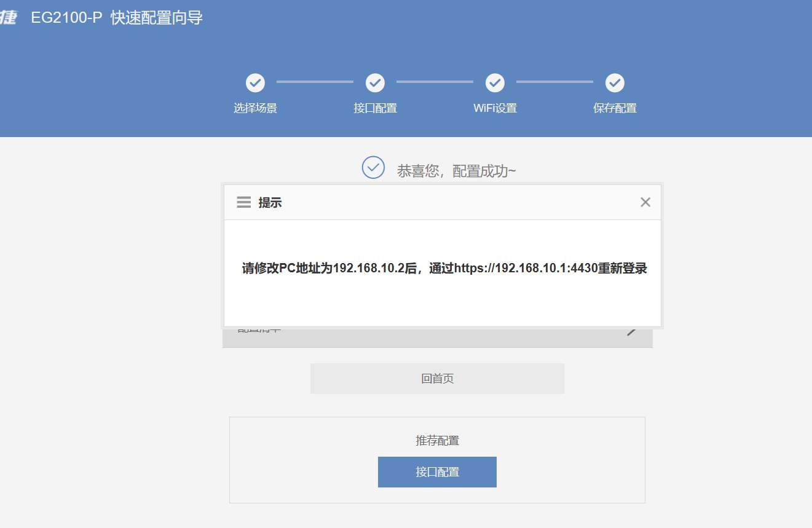Click the Ruijie logo at top left
The width and height of the screenshot is (812, 528).
[x=8, y=18]
